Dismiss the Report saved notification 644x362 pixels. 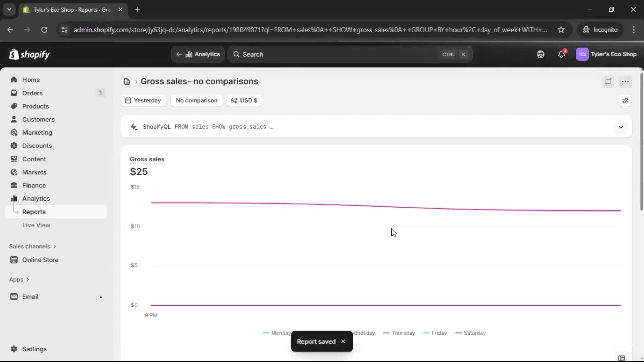[x=343, y=341]
